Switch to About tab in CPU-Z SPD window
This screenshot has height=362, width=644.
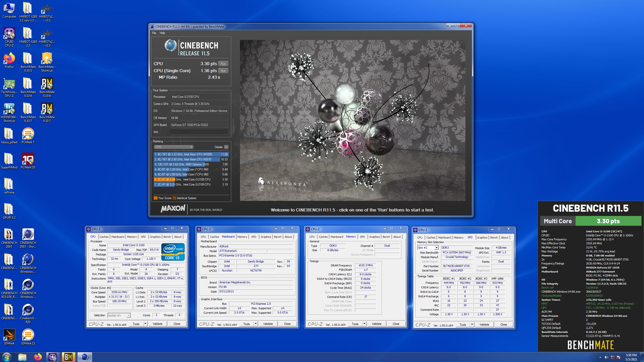504,238
